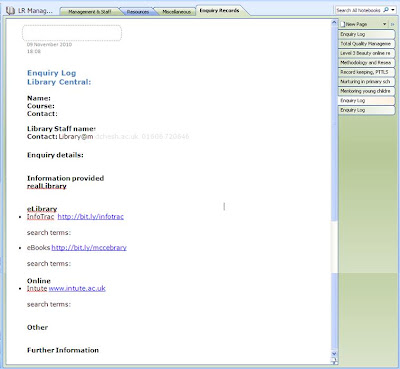The width and height of the screenshot is (400, 369).
Task: Follow the http://bit.ly/infotrac link
Action: [x=91, y=217]
